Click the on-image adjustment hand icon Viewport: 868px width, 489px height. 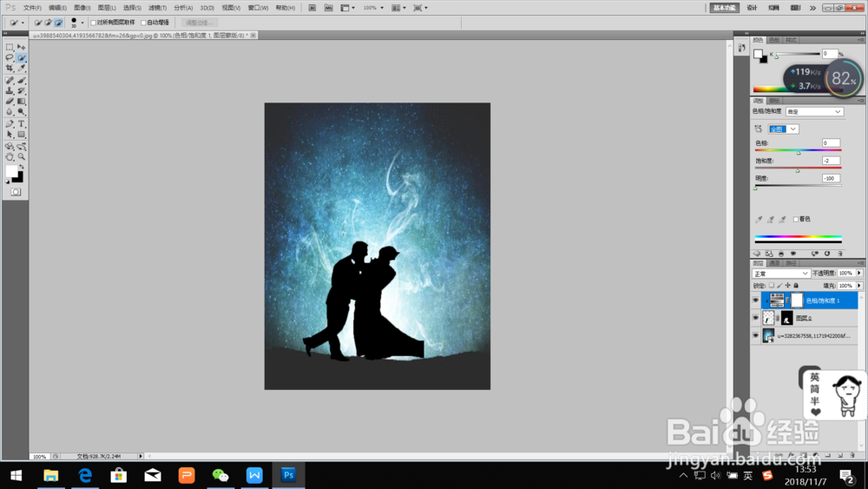[759, 129]
